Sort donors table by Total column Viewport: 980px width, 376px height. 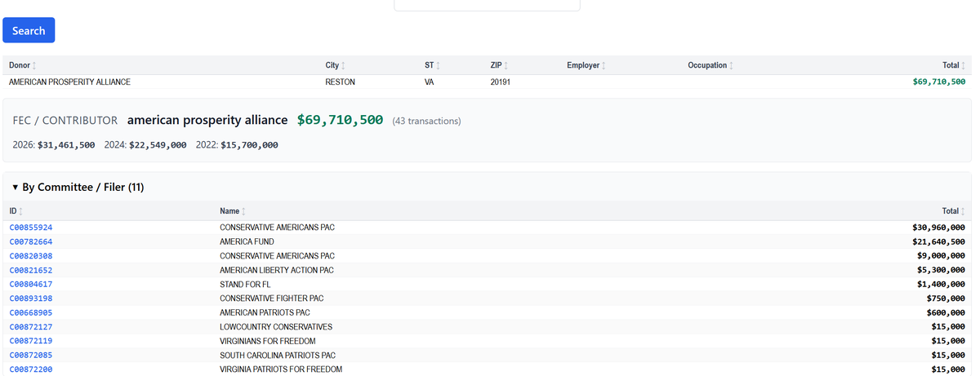point(953,65)
